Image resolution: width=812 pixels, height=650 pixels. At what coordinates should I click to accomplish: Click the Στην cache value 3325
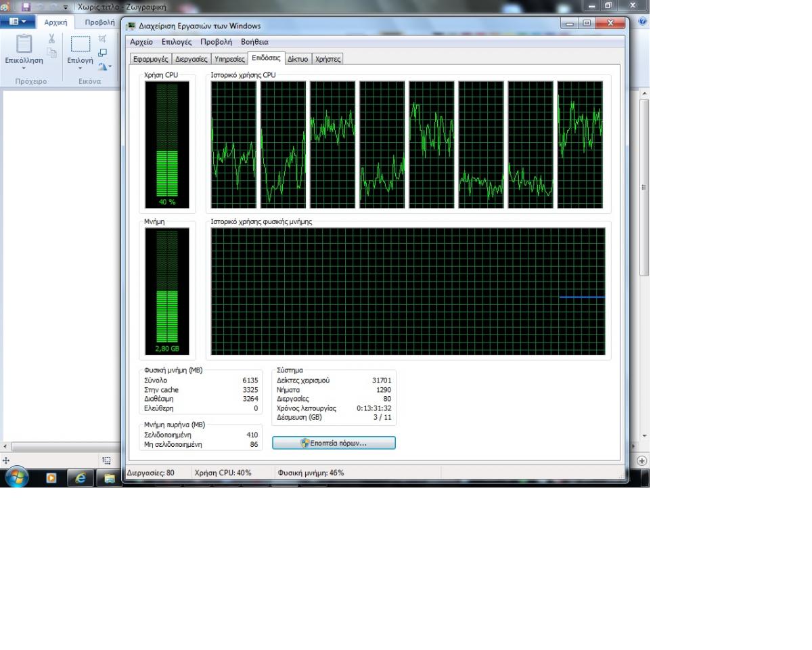click(250, 390)
